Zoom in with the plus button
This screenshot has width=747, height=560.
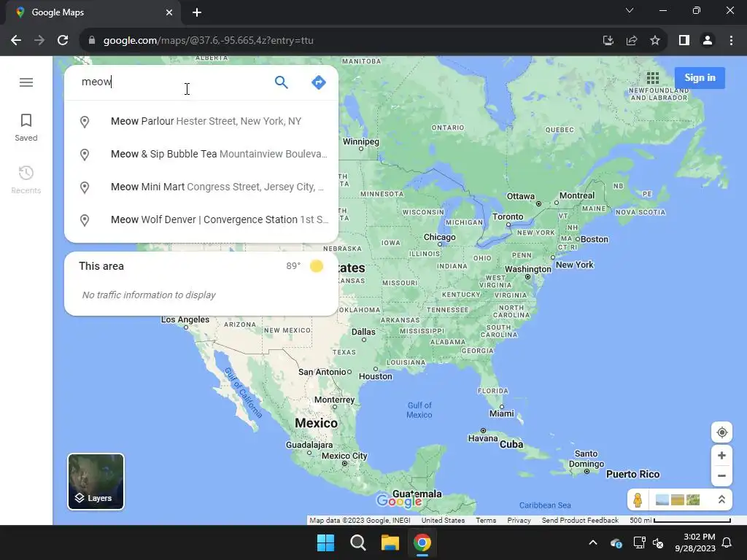coord(721,455)
